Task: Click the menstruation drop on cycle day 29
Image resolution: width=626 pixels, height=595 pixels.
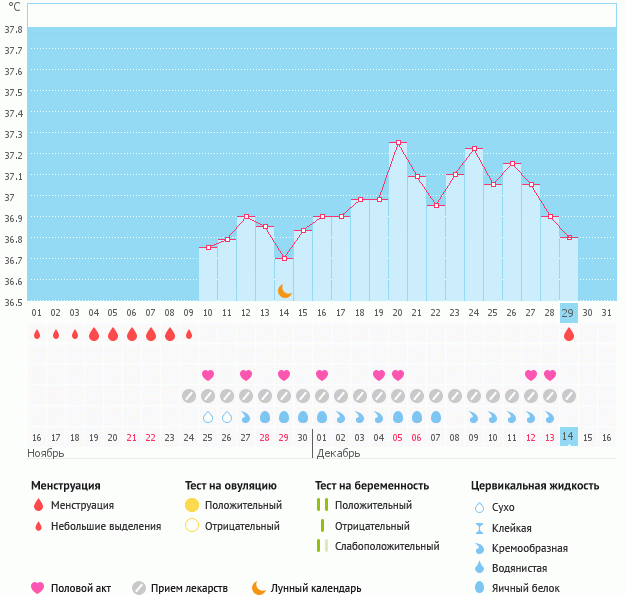Action: pos(569,334)
